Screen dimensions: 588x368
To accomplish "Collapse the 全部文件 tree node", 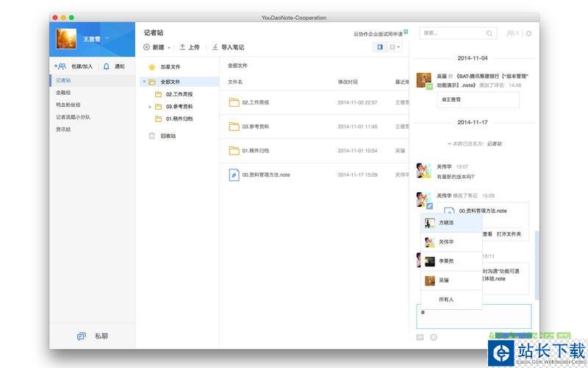I will (143, 82).
